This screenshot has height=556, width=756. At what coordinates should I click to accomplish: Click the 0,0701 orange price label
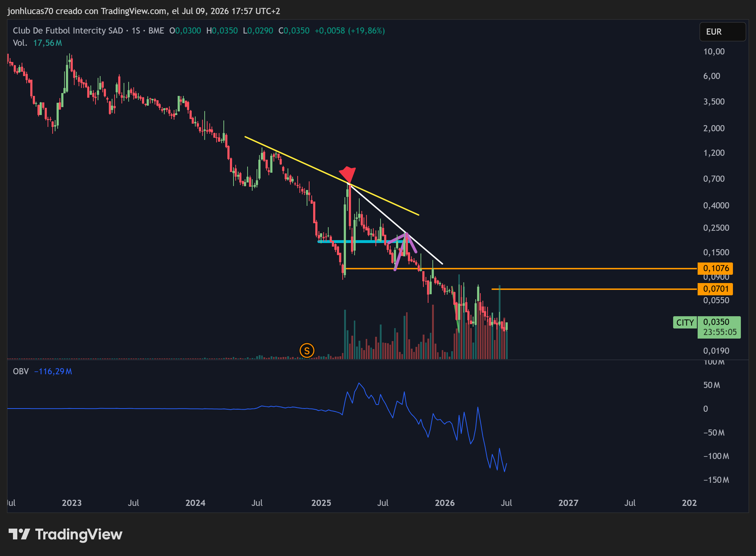pos(716,289)
